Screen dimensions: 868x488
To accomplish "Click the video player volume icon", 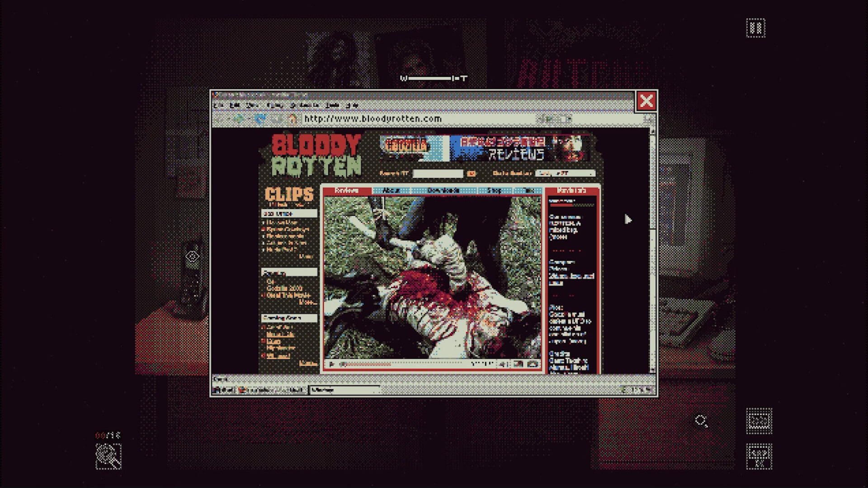I will pos(503,364).
